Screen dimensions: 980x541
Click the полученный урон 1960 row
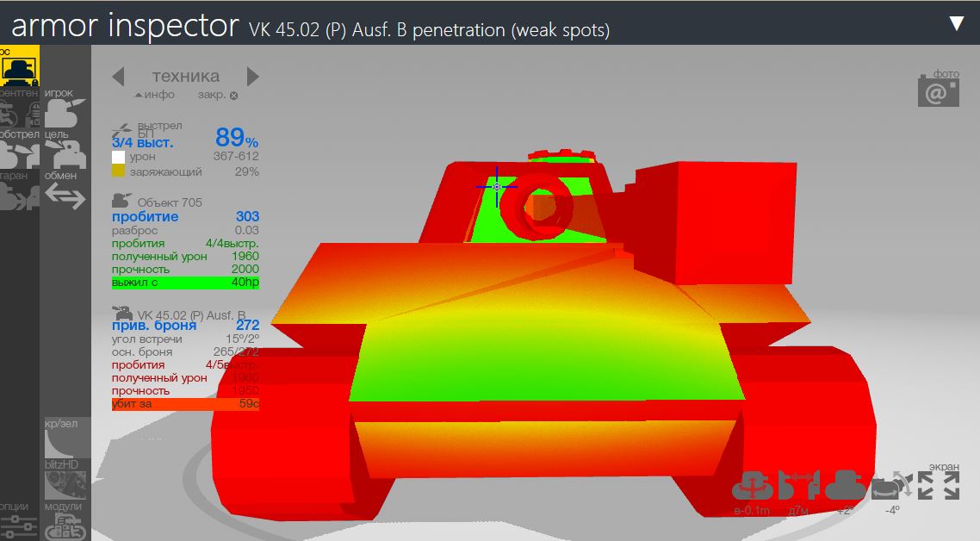point(186,257)
